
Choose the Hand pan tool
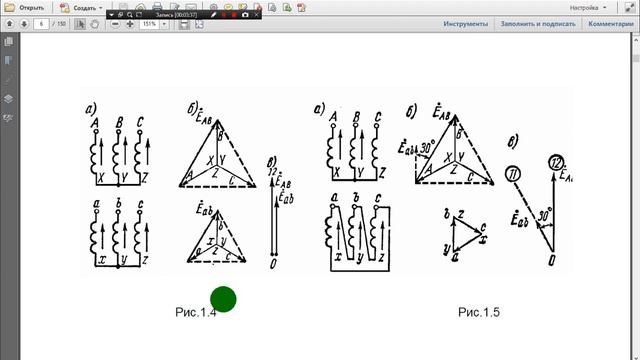(x=94, y=24)
